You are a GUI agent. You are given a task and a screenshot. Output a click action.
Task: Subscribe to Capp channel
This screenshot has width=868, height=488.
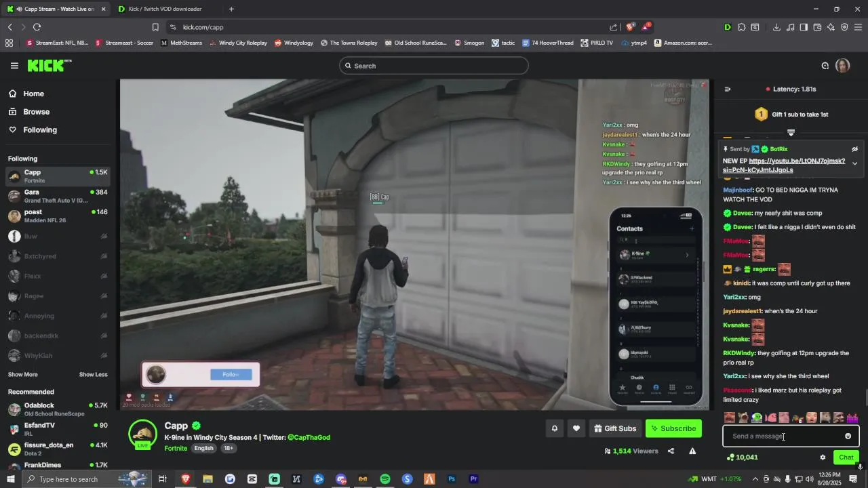coord(673,428)
